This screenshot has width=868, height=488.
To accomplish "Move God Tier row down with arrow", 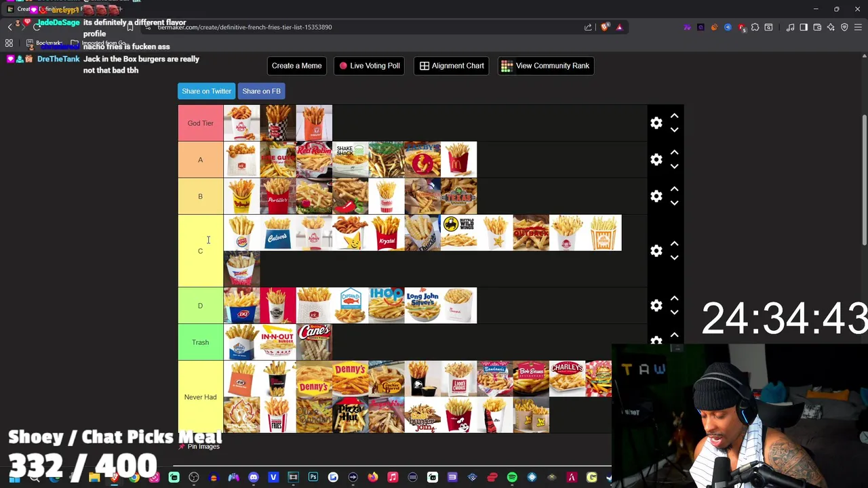I will pos(674,129).
